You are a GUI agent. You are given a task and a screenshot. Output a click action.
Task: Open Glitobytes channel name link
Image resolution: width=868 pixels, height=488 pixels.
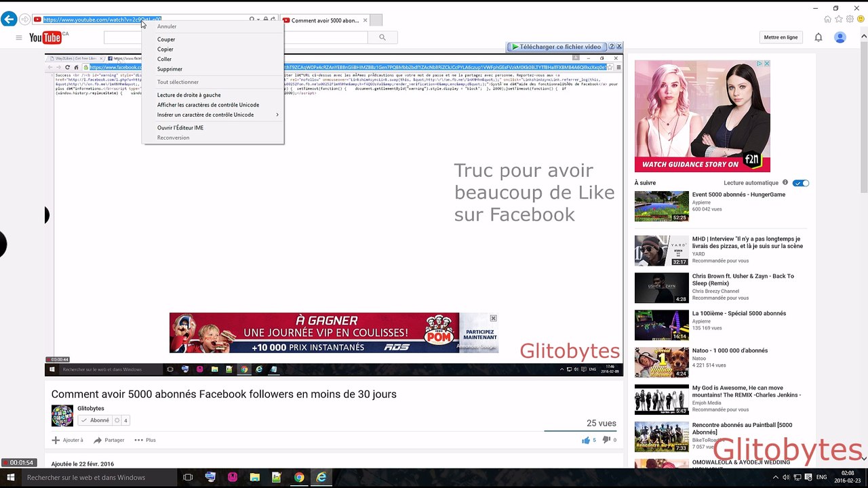click(91, 409)
